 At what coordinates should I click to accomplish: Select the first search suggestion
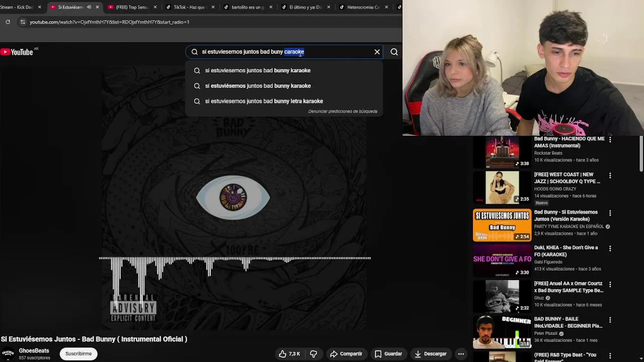click(258, 70)
